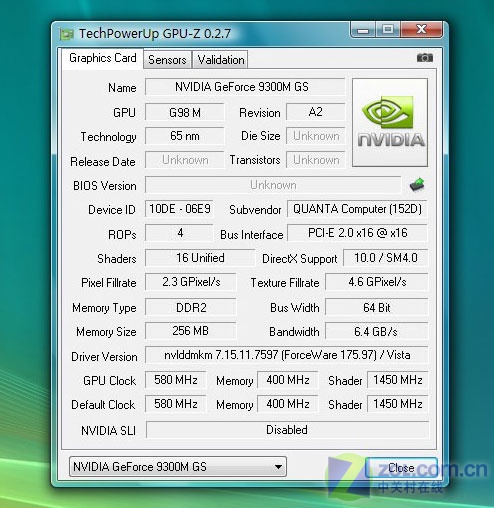Click the Revision field showing A2
Viewport: 494px width, 508px height.
coord(315,112)
